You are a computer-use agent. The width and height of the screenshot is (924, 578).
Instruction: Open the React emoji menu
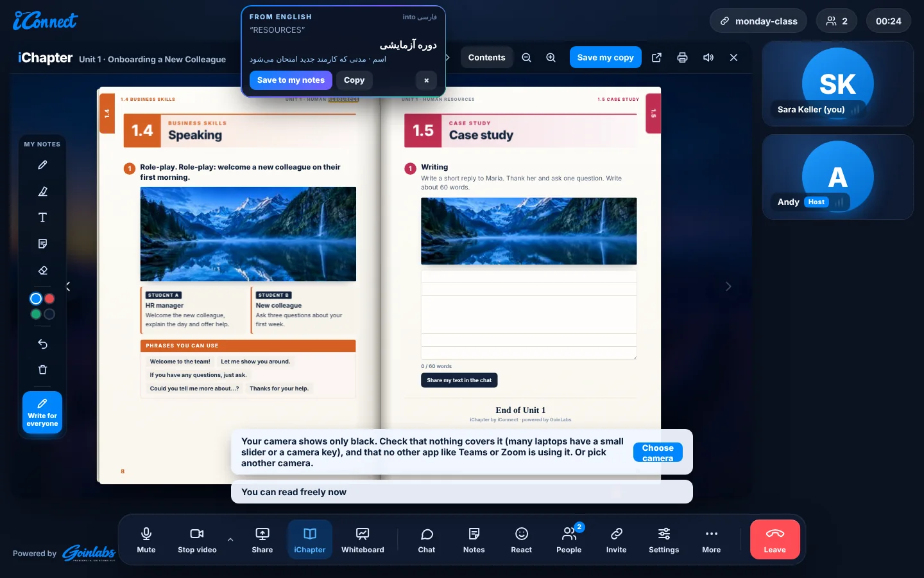(522, 539)
